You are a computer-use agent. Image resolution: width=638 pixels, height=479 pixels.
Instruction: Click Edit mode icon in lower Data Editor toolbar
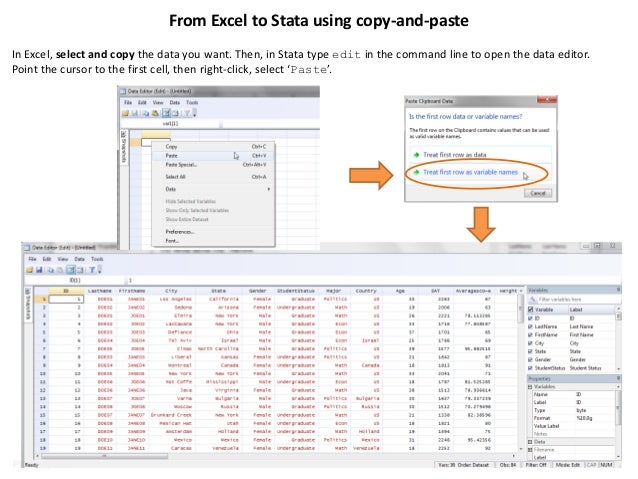[71, 269]
